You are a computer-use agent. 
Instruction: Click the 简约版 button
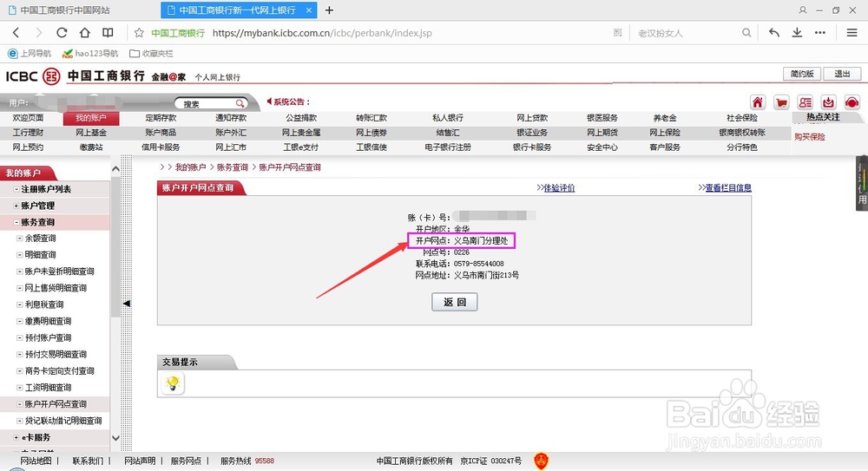point(801,74)
